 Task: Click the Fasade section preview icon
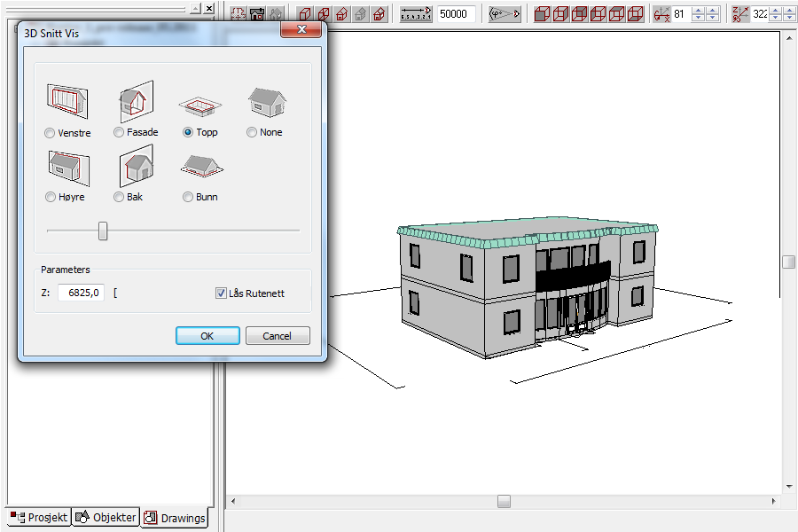coord(136,101)
